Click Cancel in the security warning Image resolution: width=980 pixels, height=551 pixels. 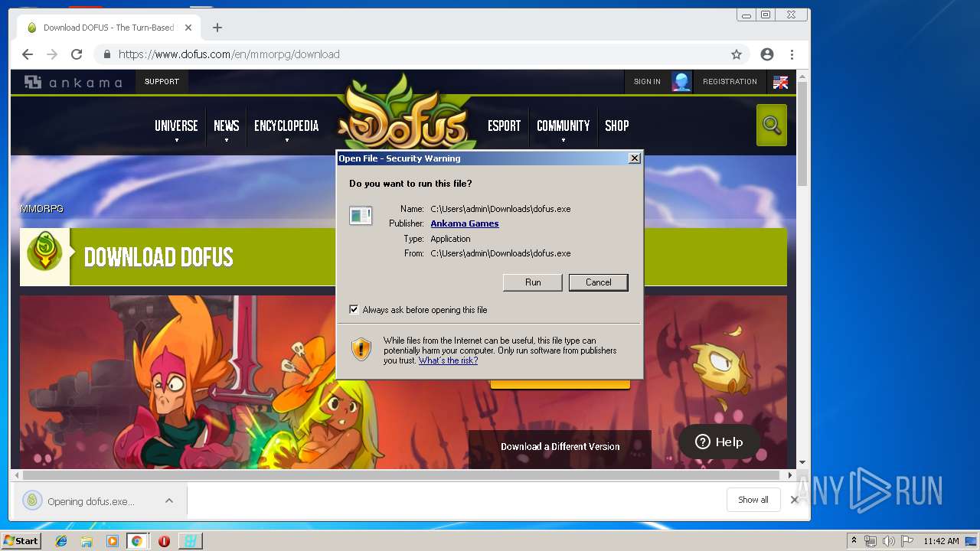(x=599, y=282)
